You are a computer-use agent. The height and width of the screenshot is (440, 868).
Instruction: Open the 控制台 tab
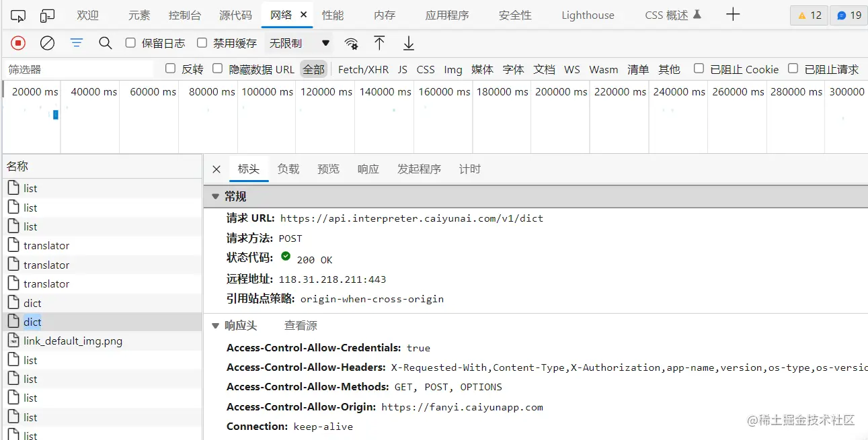184,15
